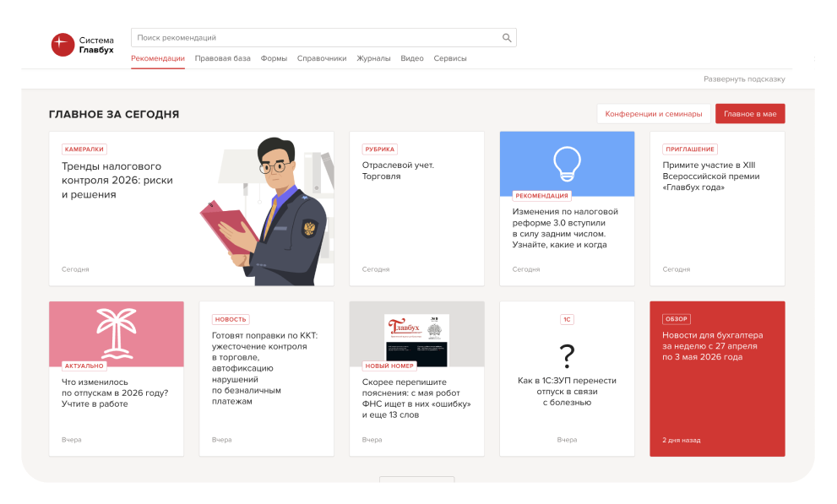This screenshot has width=837, height=504.
Task: Open Изменения по налоговой реформе 3.0 article
Action: (x=565, y=228)
